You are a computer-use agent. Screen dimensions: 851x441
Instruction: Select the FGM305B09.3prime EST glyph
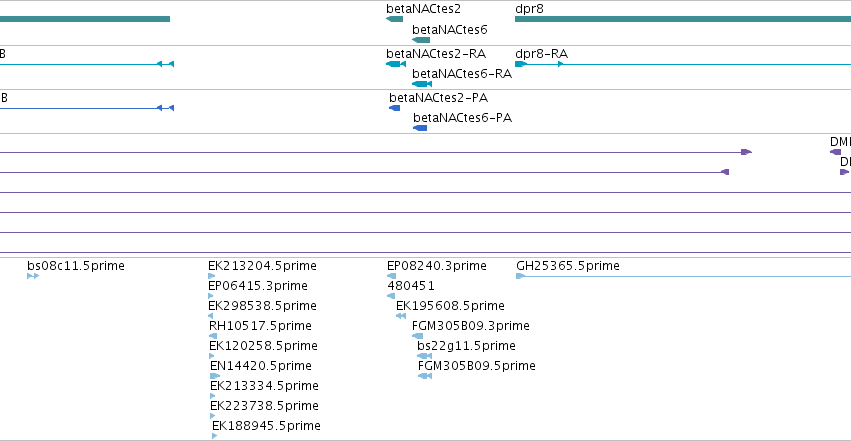point(417,336)
